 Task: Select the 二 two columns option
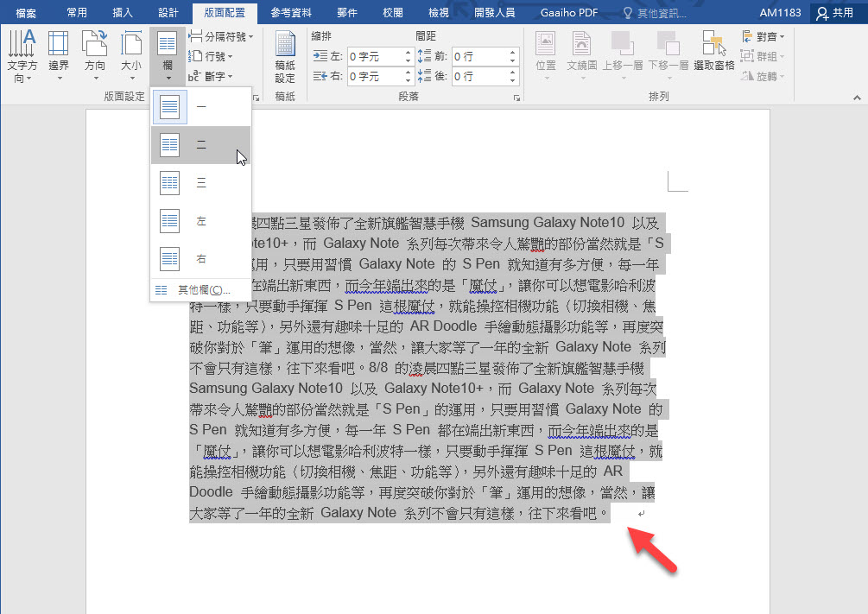tap(200, 145)
